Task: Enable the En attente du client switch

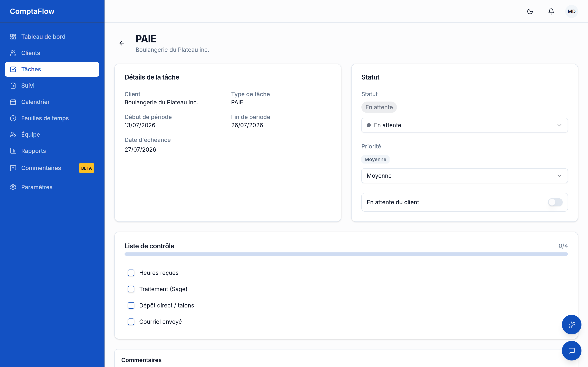Action: (x=555, y=202)
